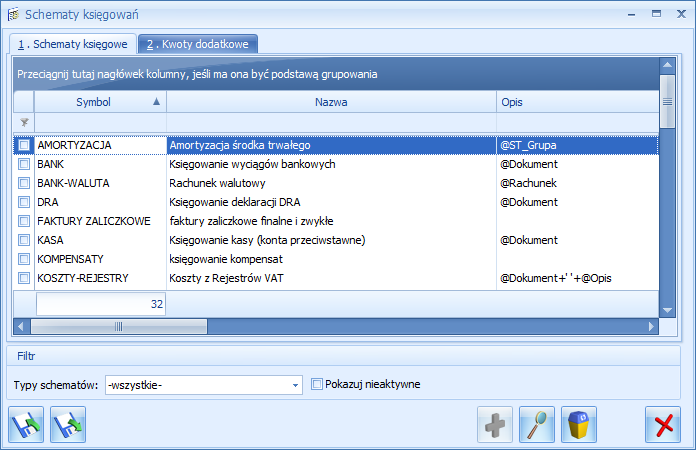Switch to Kwoty dodatkowe tab

(x=198, y=44)
